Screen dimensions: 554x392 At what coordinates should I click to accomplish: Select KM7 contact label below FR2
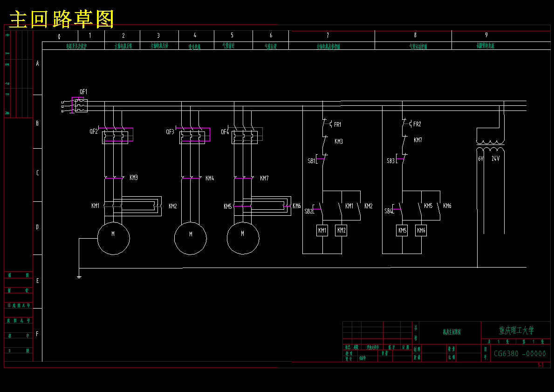click(x=418, y=140)
